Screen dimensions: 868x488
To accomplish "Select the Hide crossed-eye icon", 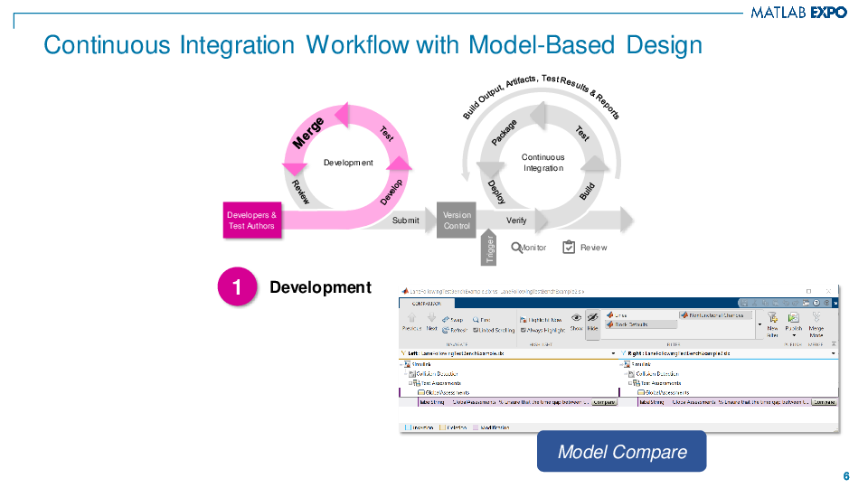I will 592,317.
